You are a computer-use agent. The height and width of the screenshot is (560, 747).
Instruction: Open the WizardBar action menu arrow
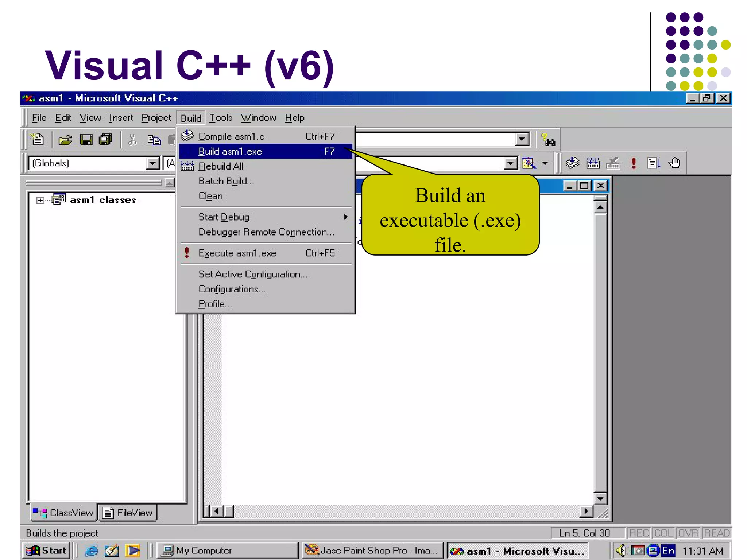[x=545, y=163]
